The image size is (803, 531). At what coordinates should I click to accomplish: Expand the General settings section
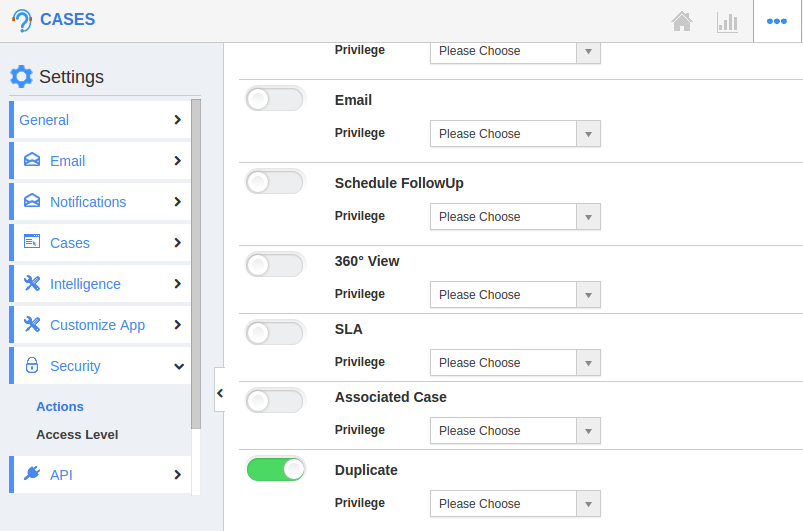(x=100, y=120)
